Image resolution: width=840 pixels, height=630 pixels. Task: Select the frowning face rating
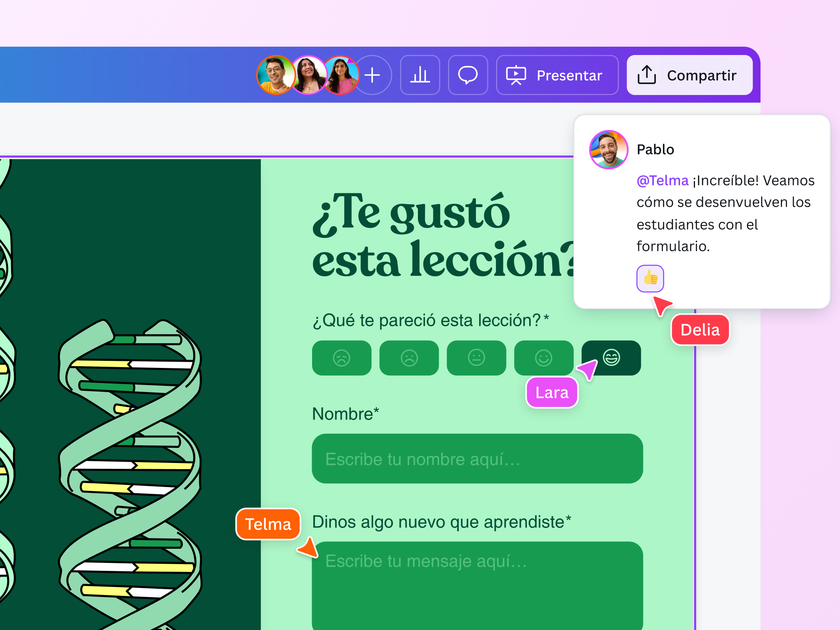409,358
